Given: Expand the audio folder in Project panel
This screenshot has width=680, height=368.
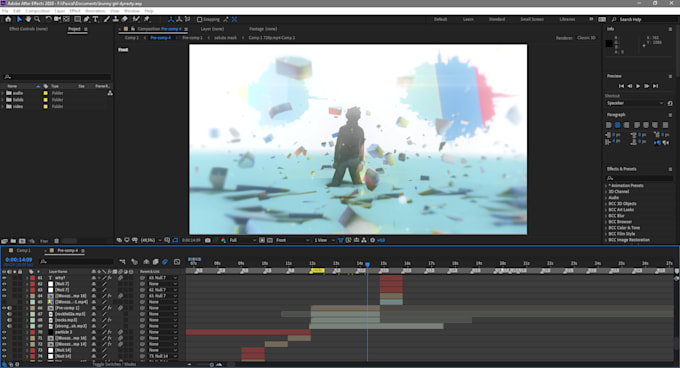Looking at the screenshot, I should click(3, 93).
